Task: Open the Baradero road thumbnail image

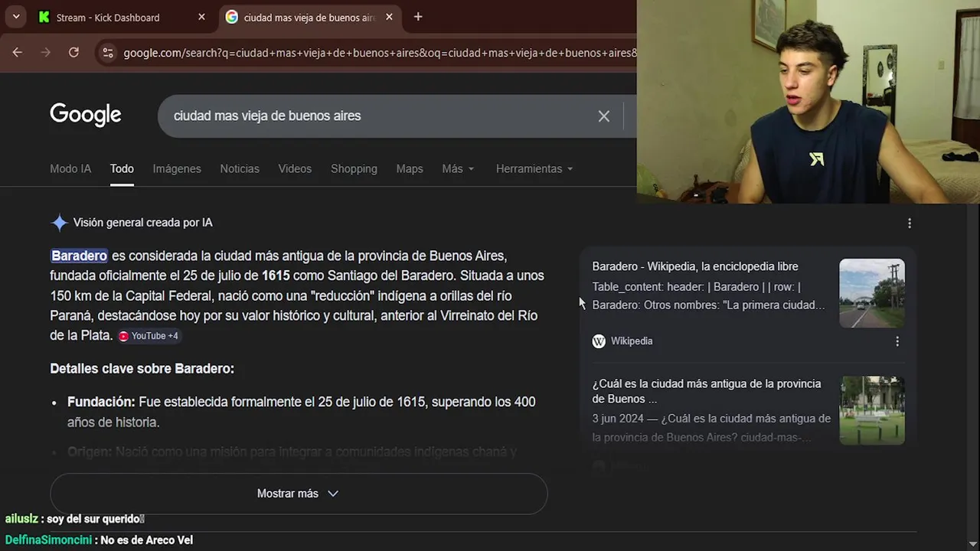Action: tap(872, 293)
